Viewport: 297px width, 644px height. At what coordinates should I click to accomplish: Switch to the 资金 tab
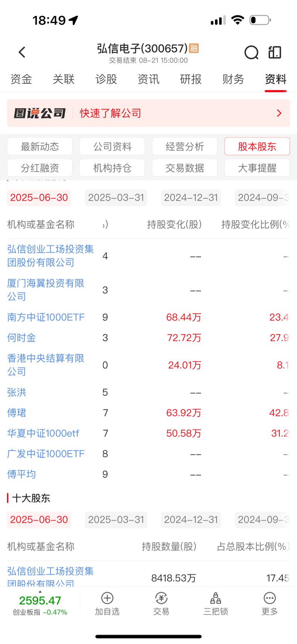click(x=21, y=79)
